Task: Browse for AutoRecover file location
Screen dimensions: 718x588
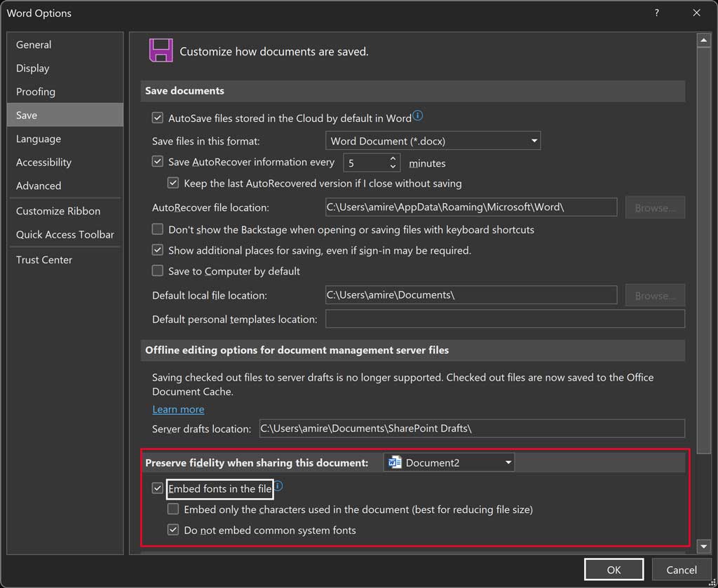Action: 655,207
